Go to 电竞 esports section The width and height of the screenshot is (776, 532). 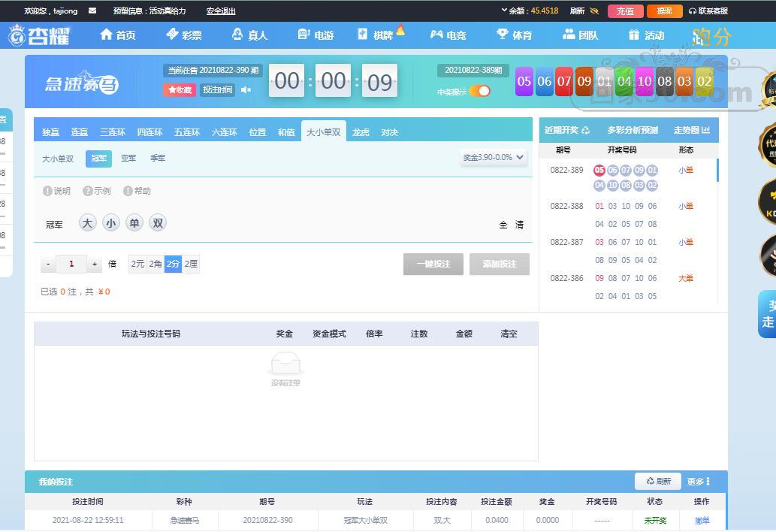click(448, 35)
